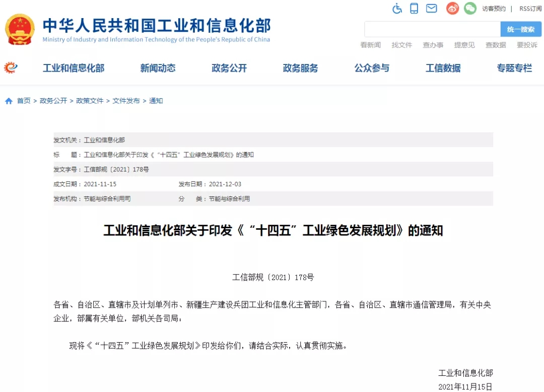Click 发文机关 row value 工业和信息化部
544x392 pixels.
(104, 140)
